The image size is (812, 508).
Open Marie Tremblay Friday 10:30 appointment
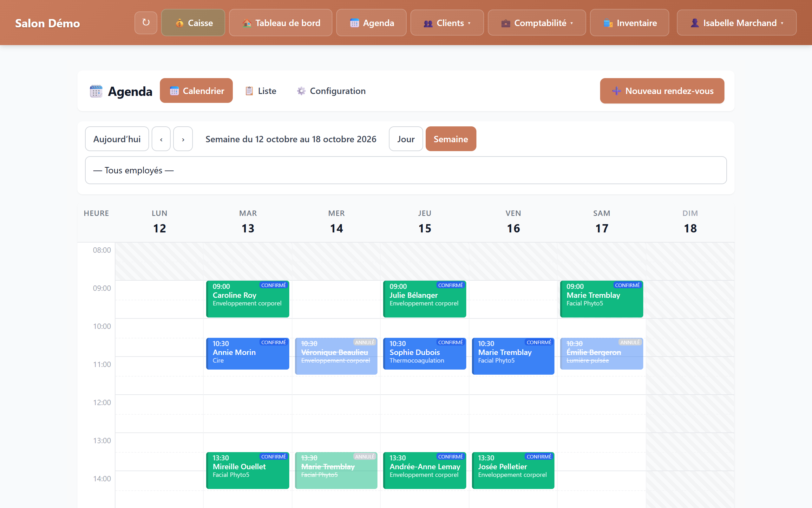pos(513,356)
